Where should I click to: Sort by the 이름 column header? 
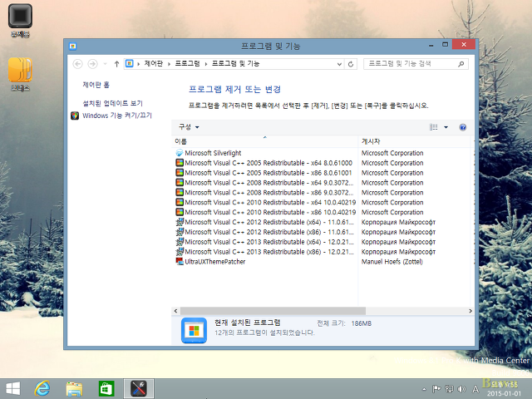(264, 141)
